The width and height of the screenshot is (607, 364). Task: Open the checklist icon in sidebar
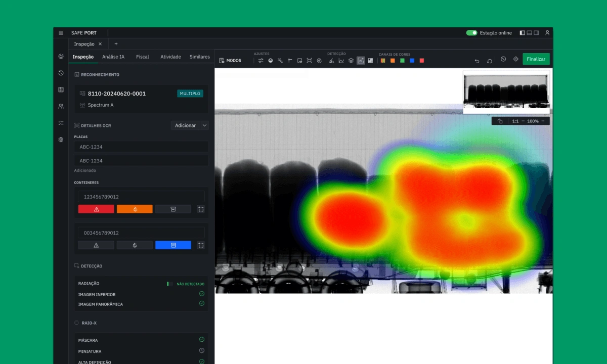click(x=61, y=123)
